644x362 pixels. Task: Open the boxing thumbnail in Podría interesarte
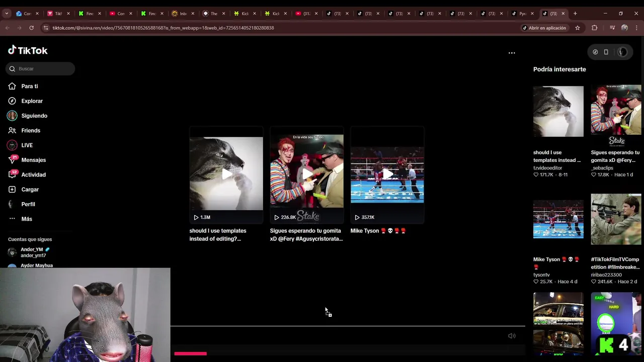pos(558,220)
